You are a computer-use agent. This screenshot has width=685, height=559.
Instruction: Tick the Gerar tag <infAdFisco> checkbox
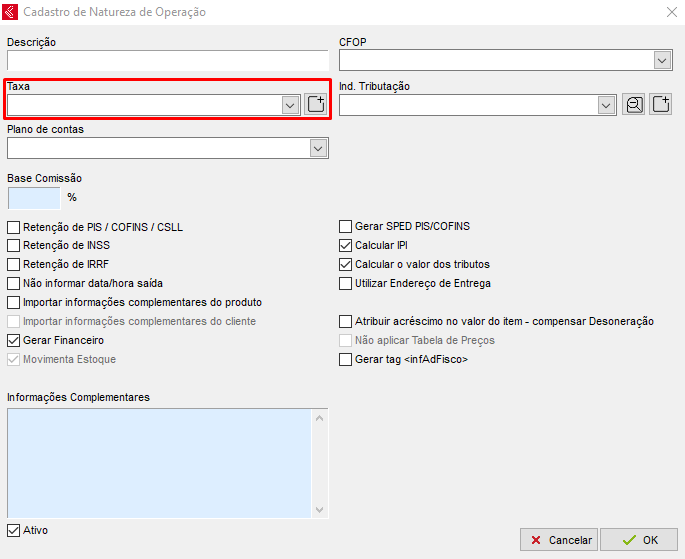tap(346, 359)
